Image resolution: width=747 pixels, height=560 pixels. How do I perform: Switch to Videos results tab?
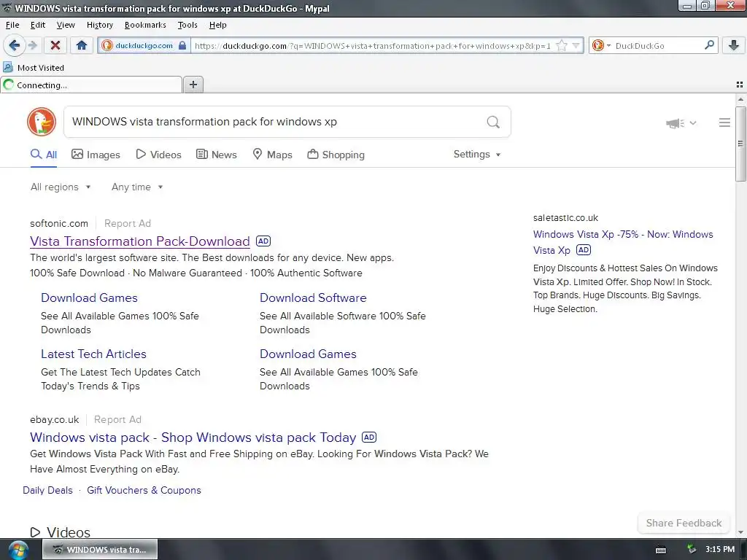click(158, 155)
